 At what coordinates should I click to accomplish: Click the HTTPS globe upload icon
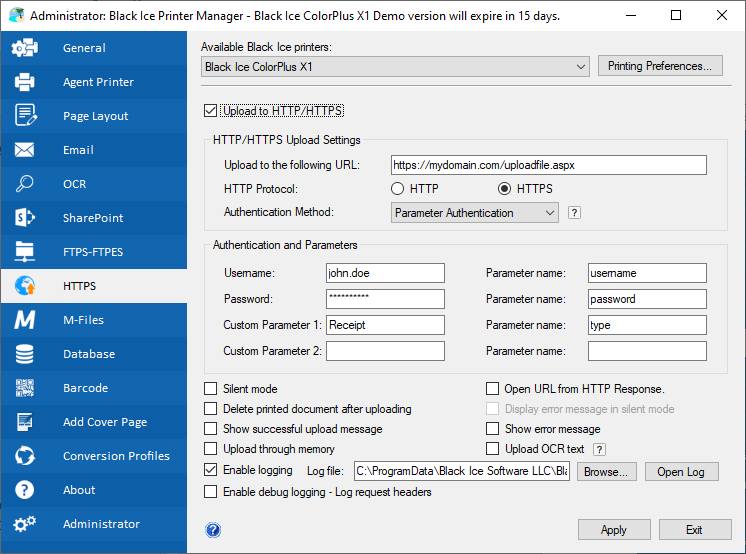coord(25,286)
